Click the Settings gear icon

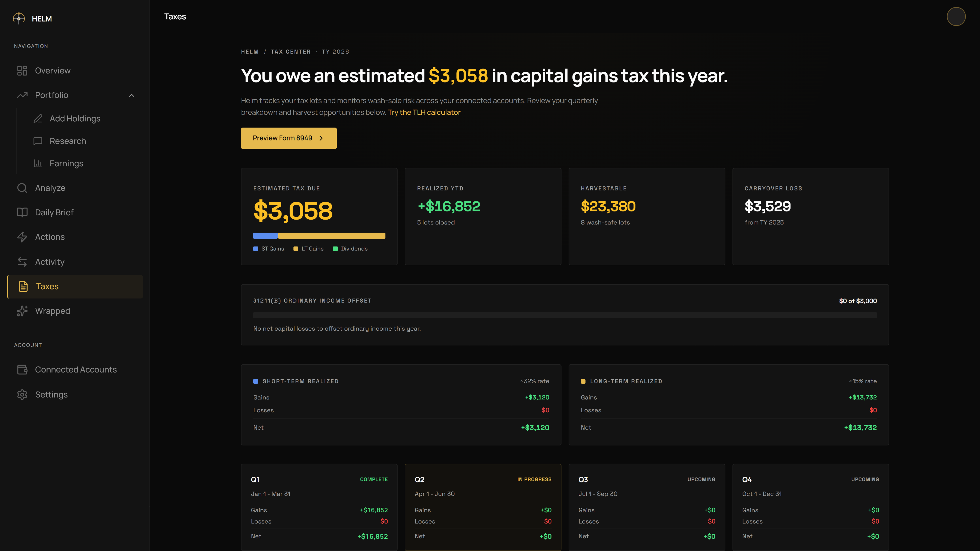(x=22, y=395)
